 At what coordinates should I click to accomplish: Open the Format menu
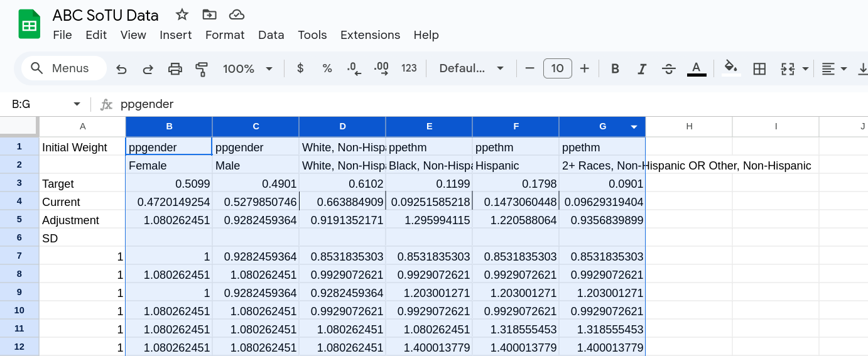coord(225,35)
